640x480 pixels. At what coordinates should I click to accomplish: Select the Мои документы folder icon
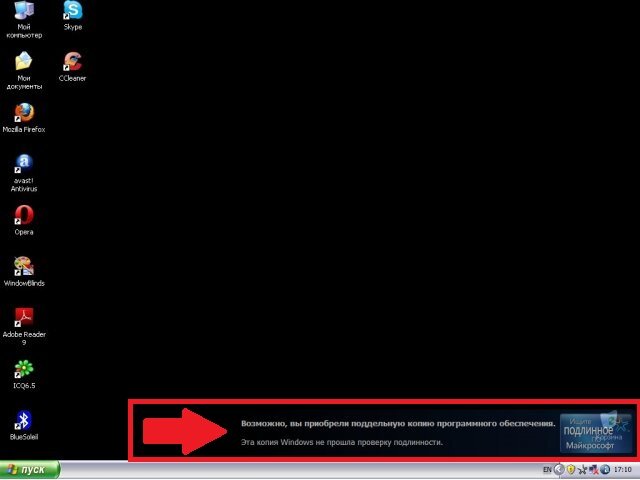(24, 70)
